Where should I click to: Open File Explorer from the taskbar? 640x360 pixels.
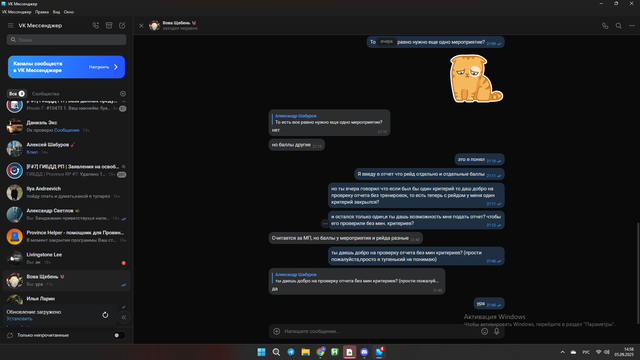coord(305,352)
